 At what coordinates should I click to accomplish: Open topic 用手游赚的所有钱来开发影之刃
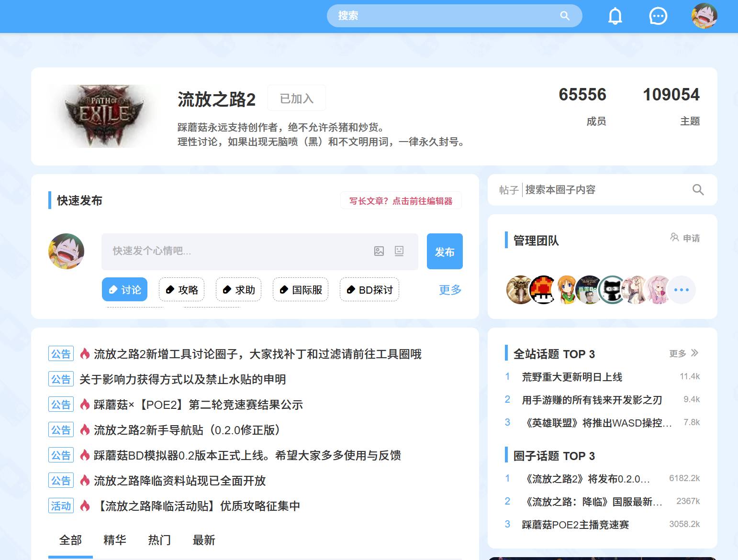point(592,400)
